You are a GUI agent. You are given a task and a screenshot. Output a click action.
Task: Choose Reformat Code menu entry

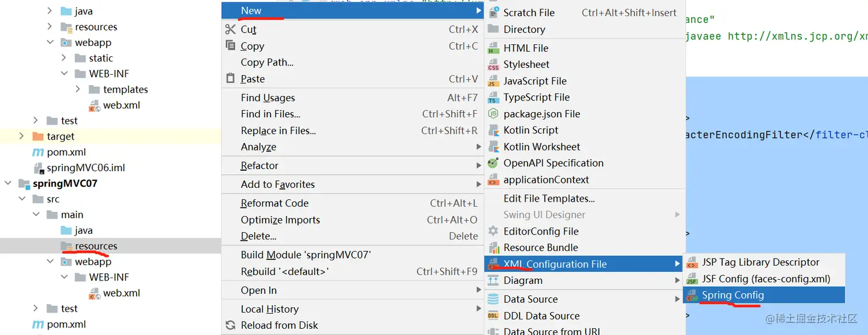pyautogui.click(x=274, y=203)
